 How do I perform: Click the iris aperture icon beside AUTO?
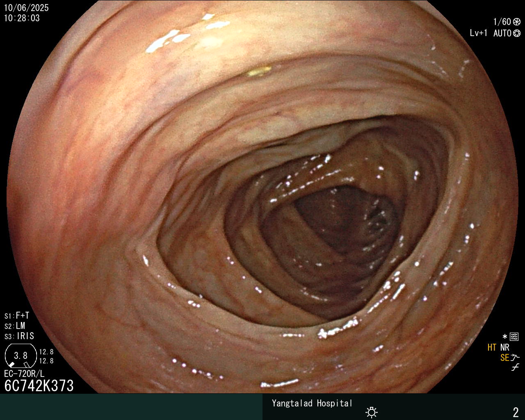517,33
